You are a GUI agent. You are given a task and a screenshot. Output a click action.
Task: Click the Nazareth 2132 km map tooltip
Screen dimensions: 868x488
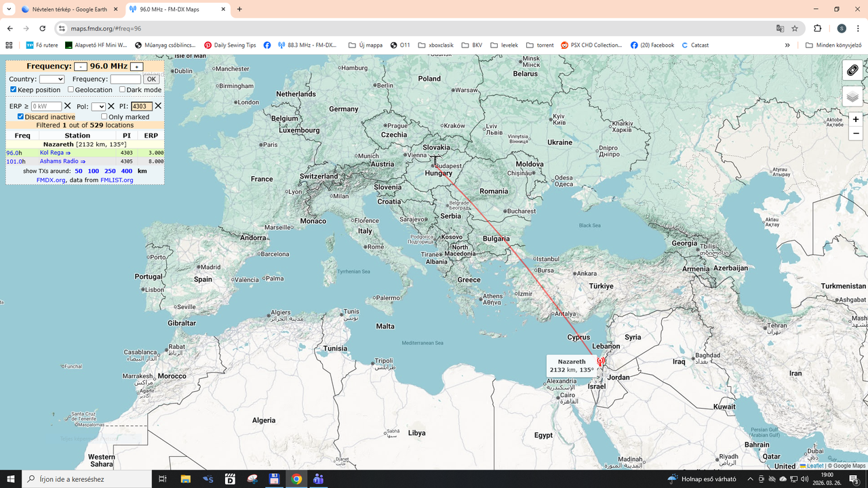click(x=572, y=366)
